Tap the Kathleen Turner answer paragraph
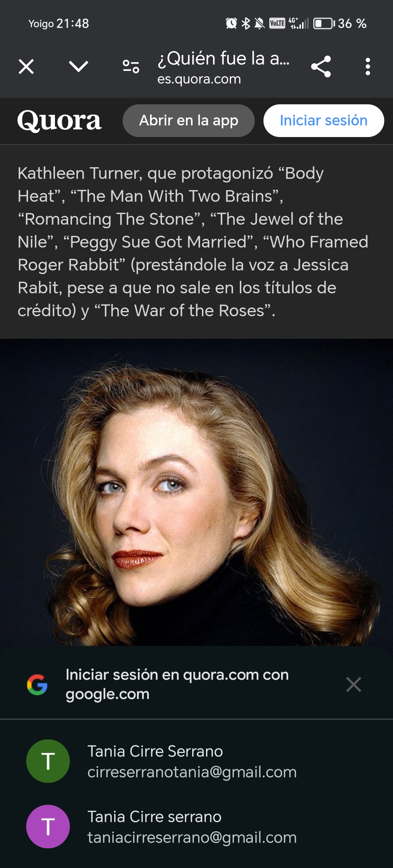The width and height of the screenshot is (393, 868). pyautogui.click(x=193, y=242)
